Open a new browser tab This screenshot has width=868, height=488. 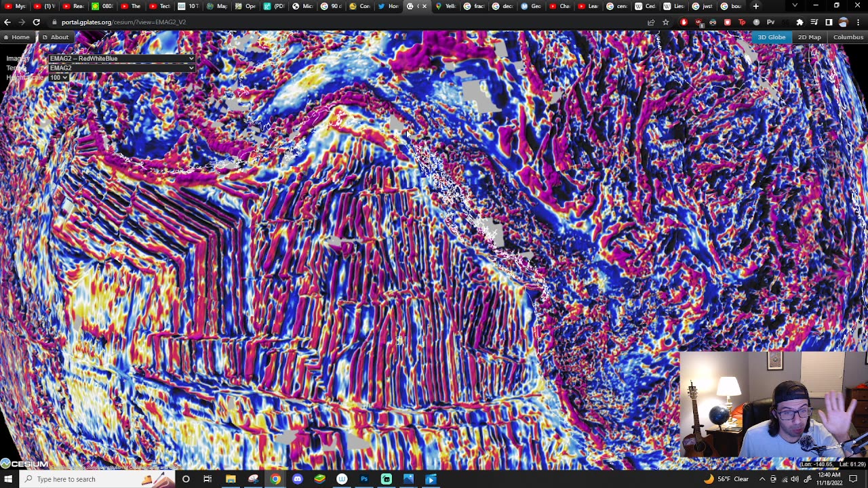tap(756, 6)
